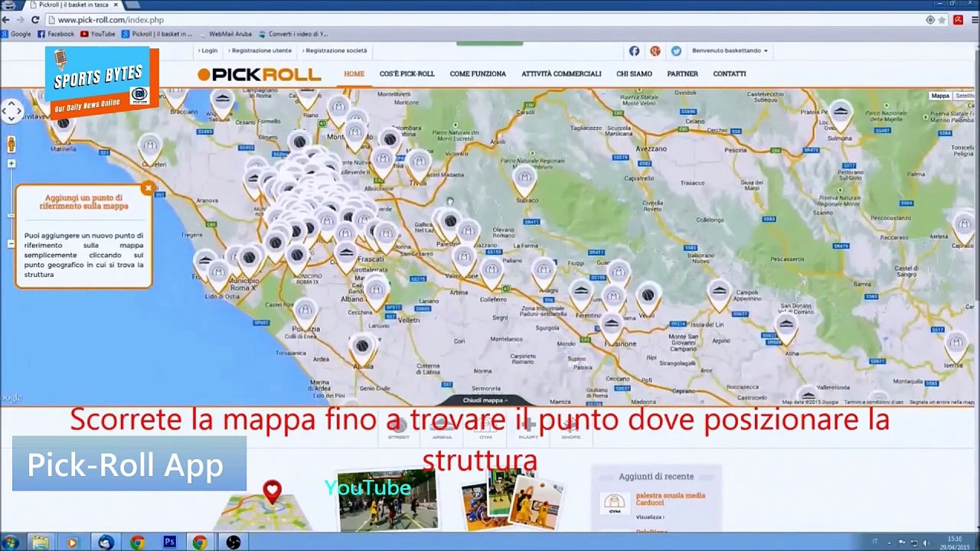
Task: Open the map illustration with heart pin
Action: tap(263, 505)
